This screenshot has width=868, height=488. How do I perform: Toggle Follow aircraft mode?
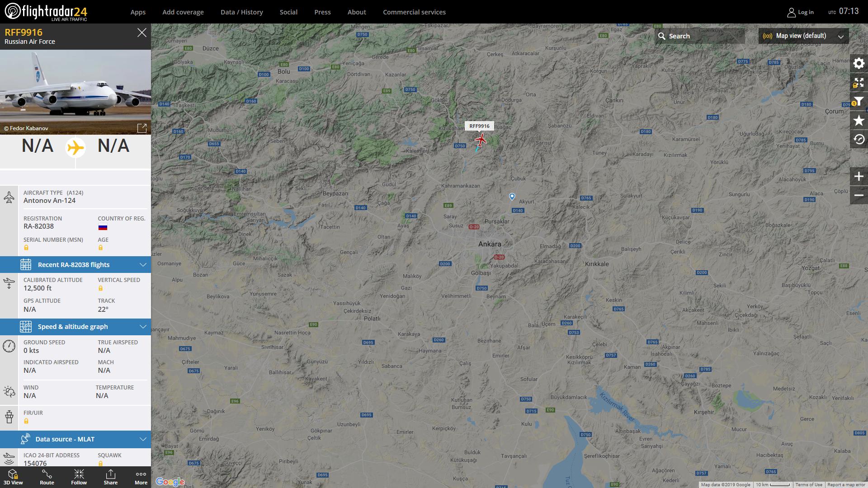[79, 477]
